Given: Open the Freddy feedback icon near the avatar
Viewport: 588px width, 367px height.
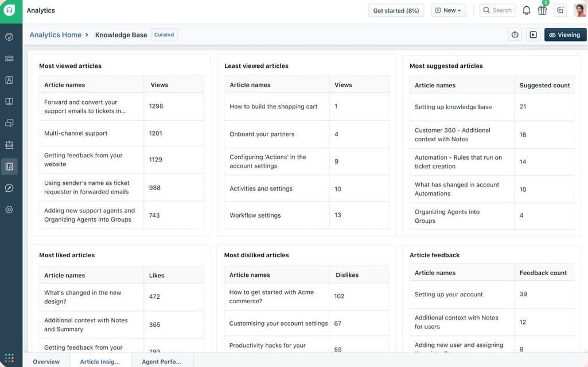Looking at the screenshot, I should [560, 10].
